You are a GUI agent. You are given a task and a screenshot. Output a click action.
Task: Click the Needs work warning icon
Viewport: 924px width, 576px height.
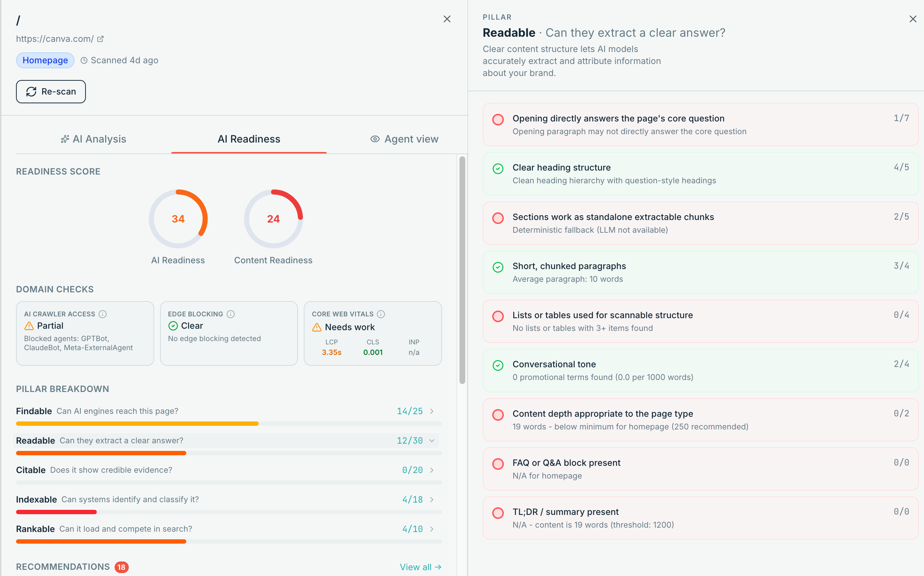coord(316,327)
